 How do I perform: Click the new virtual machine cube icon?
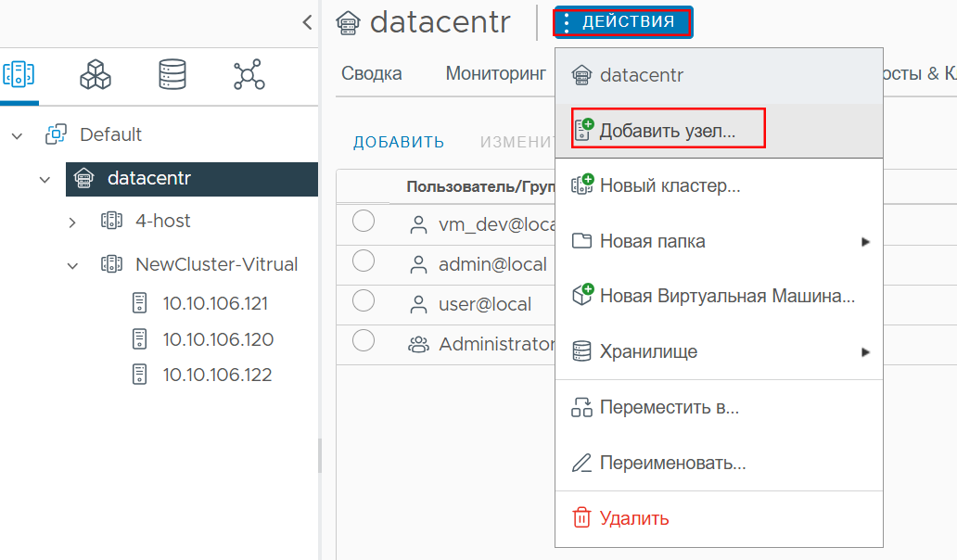[582, 295]
